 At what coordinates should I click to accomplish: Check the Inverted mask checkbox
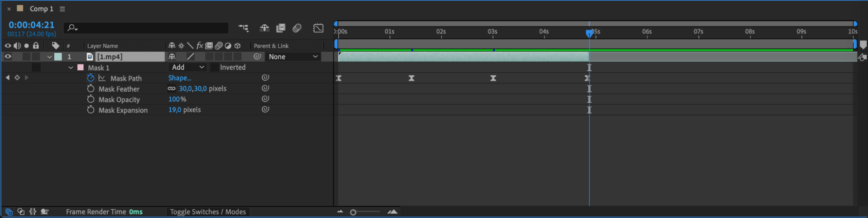(215, 68)
